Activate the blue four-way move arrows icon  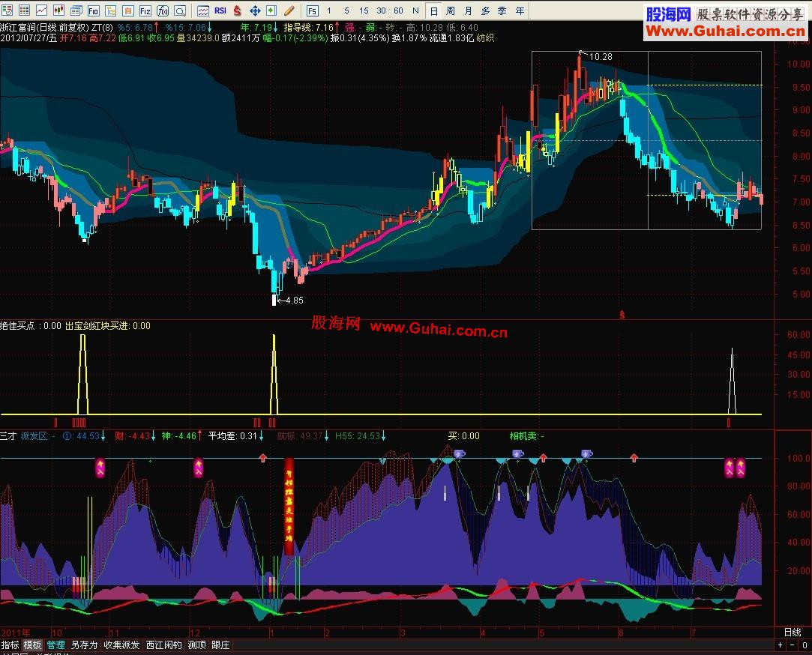click(x=255, y=10)
